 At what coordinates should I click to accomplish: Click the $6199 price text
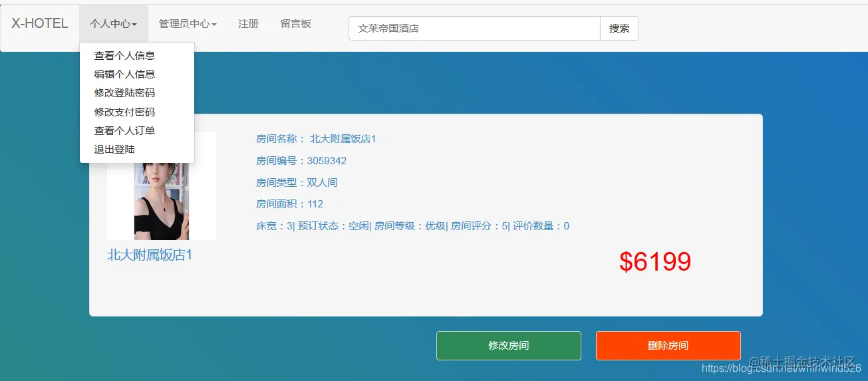[x=655, y=262]
